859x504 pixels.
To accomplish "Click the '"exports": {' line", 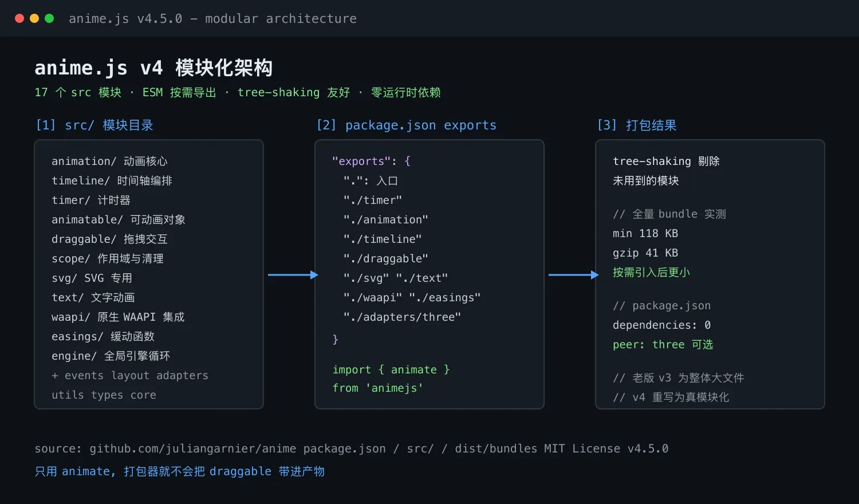I will point(371,161).
